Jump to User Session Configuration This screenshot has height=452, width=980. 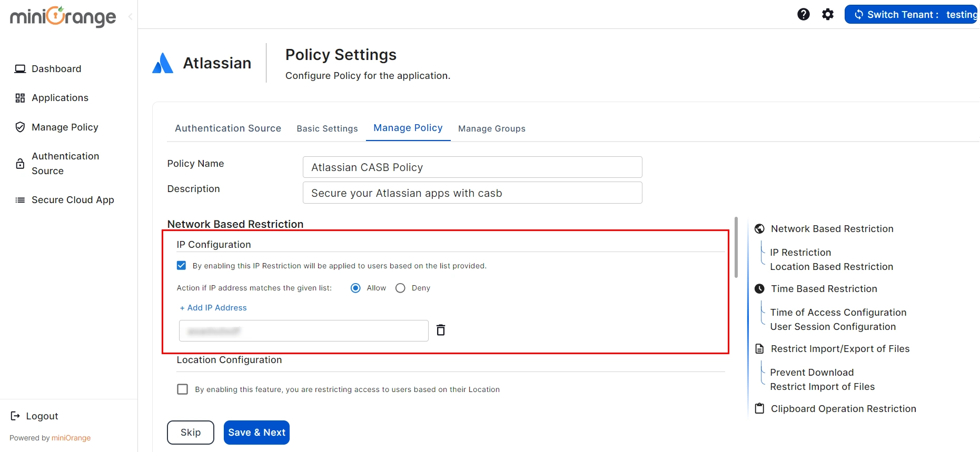pos(833,327)
